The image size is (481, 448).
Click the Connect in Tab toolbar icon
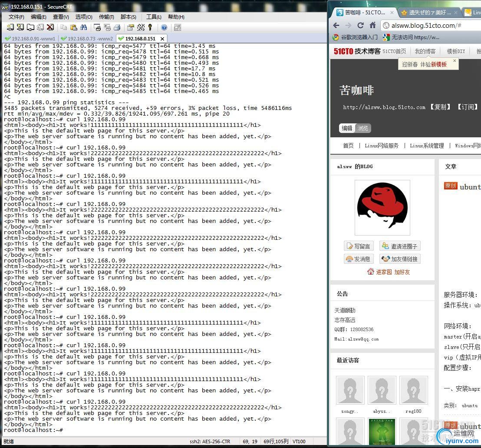click(30, 28)
